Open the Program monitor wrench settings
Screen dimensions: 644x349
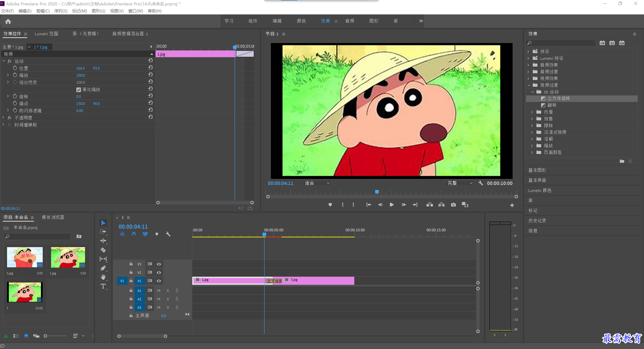pyautogui.click(x=481, y=183)
